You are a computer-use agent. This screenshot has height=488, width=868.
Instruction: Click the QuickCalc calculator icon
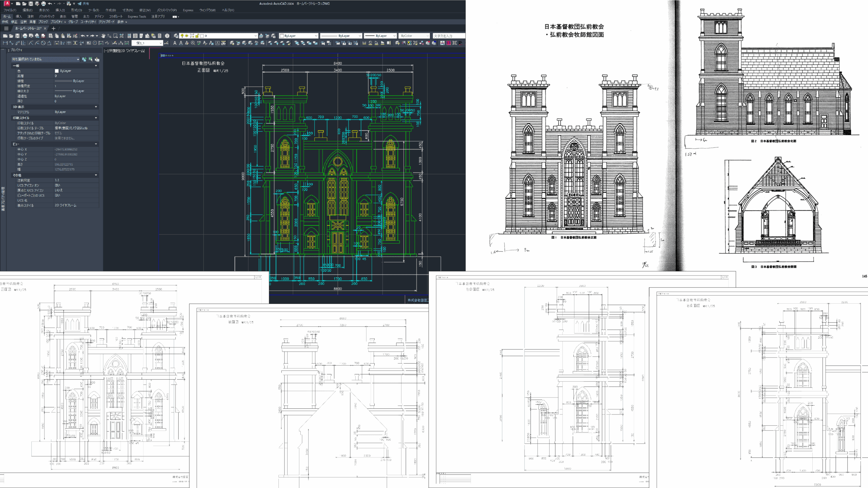[x=160, y=36]
